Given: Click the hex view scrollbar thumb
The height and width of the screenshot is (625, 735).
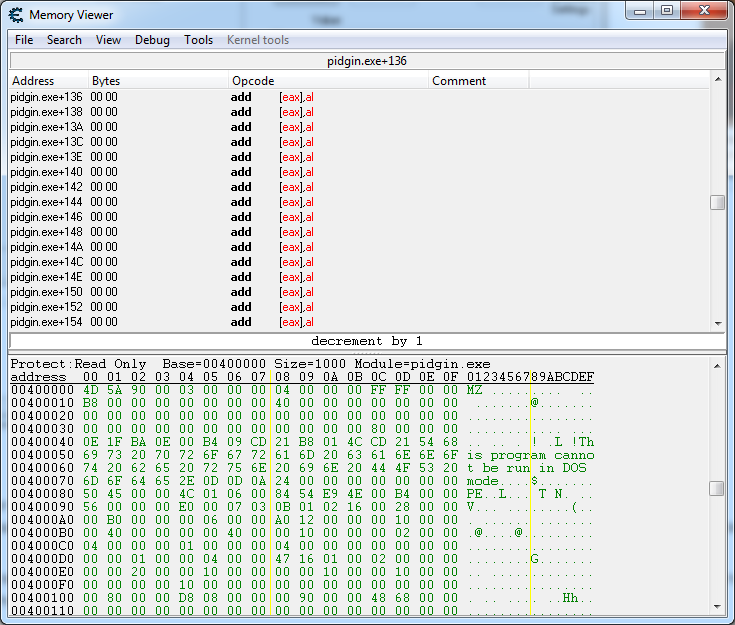Looking at the screenshot, I should 717,488.
